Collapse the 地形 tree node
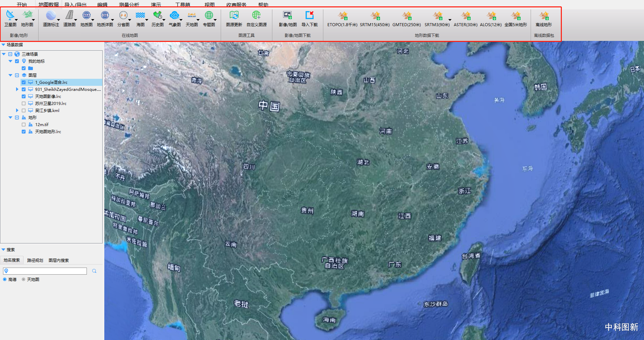 10,117
